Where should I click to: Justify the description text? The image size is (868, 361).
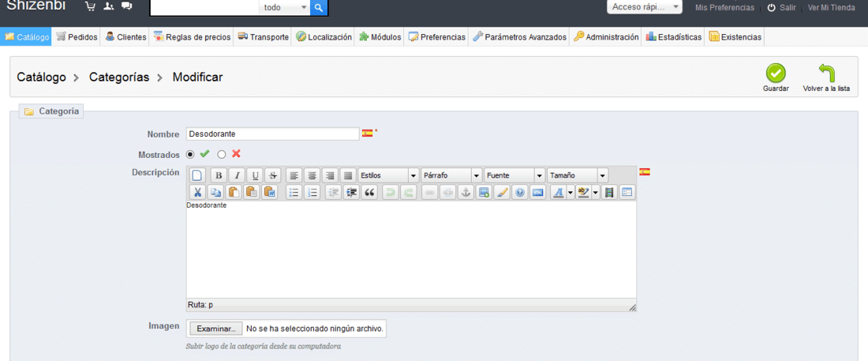pyautogui.click(x=348, y=175)
